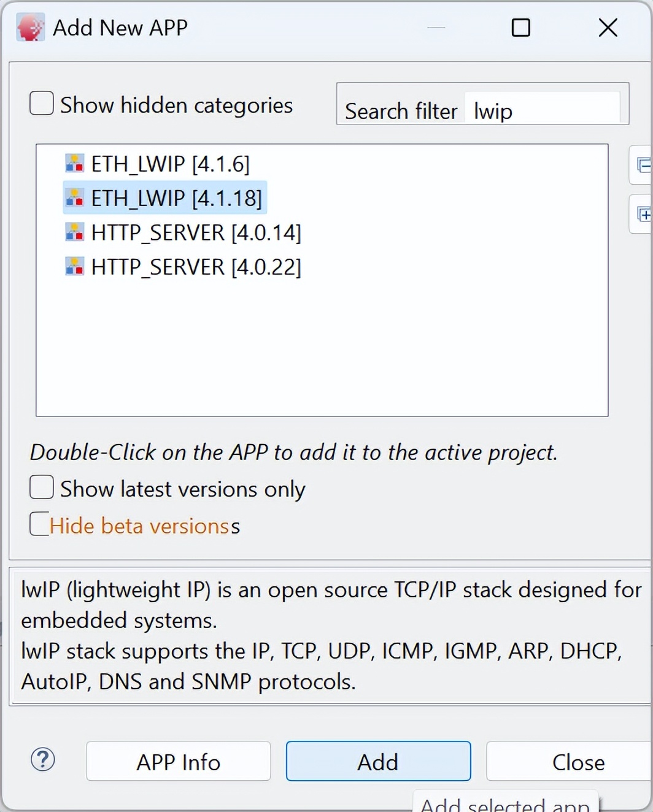Image resolution: width=653 pixels, height=812 pixels.
Task: Check the Hide beta versions option
Action: (x=39, y=524)
